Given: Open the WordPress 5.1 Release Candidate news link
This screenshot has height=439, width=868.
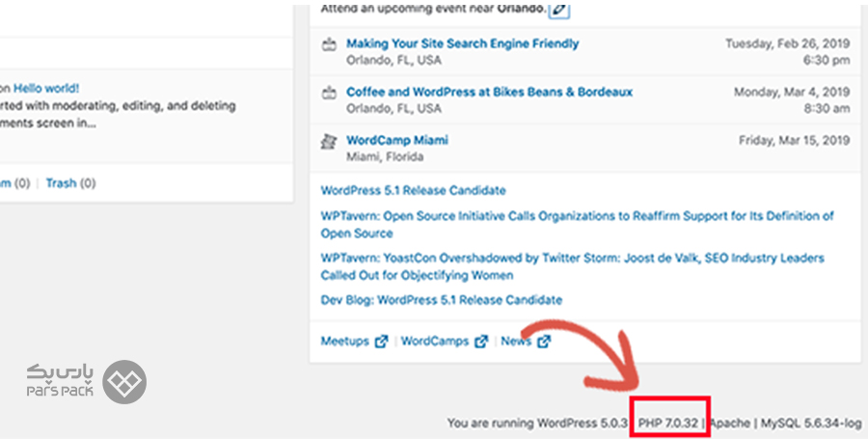Looking at the screenshot, I should point(413,190).
